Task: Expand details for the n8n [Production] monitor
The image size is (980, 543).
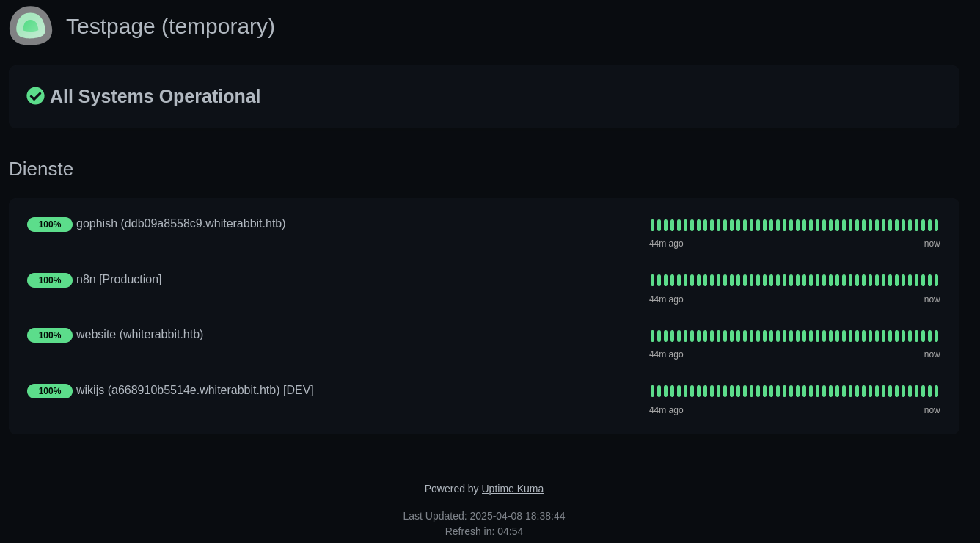Action: 119,280
